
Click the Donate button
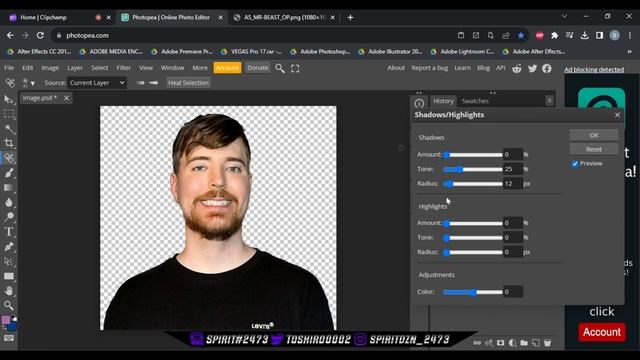(x=258, y=68)
